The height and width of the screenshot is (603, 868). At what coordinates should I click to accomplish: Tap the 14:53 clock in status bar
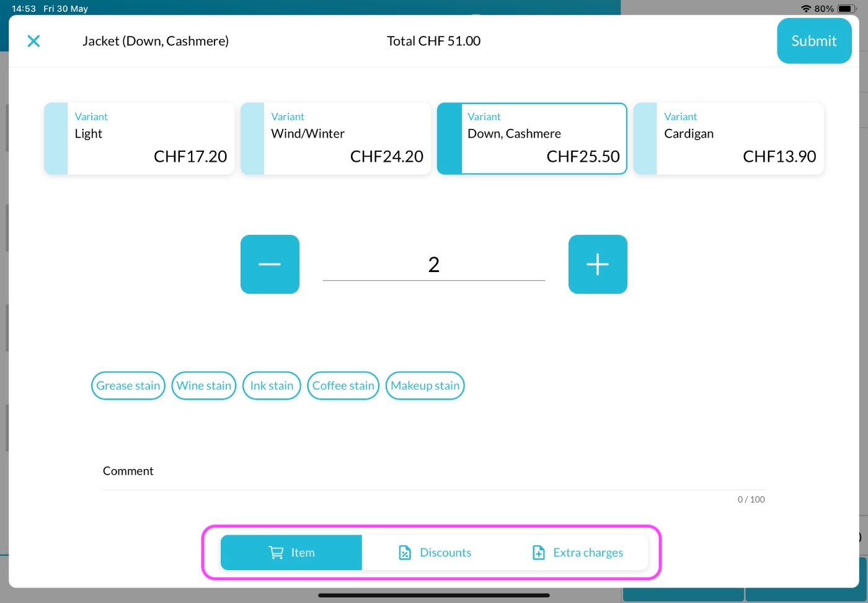(24, 9)
